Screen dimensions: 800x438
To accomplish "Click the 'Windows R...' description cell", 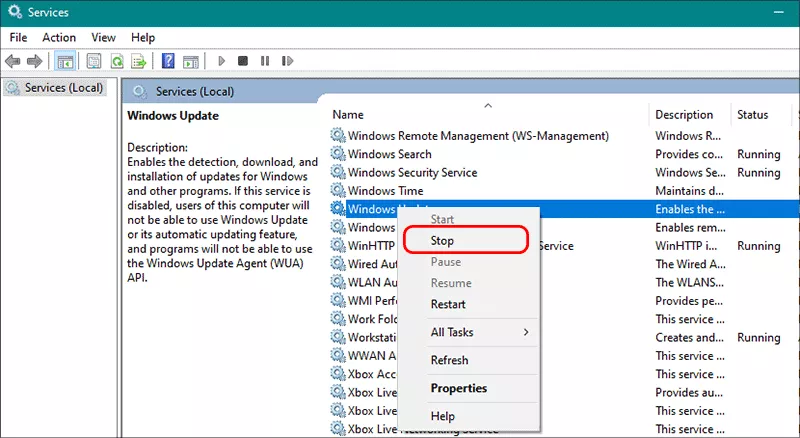I will pos(688,136).
